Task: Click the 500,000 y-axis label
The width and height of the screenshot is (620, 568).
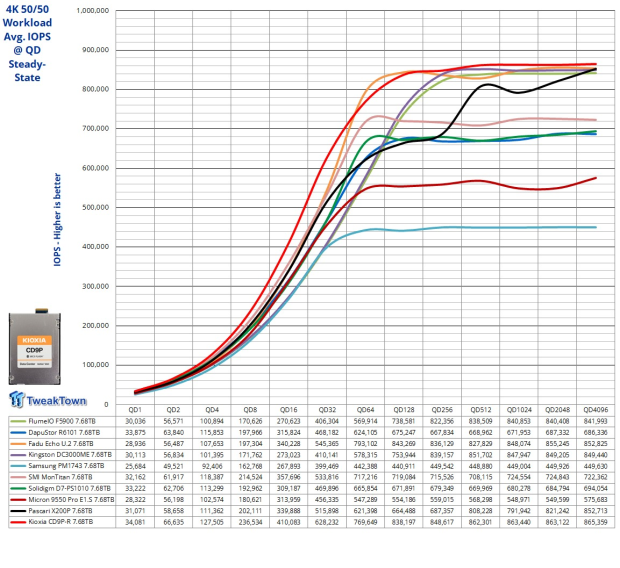Action: (95, 207)
